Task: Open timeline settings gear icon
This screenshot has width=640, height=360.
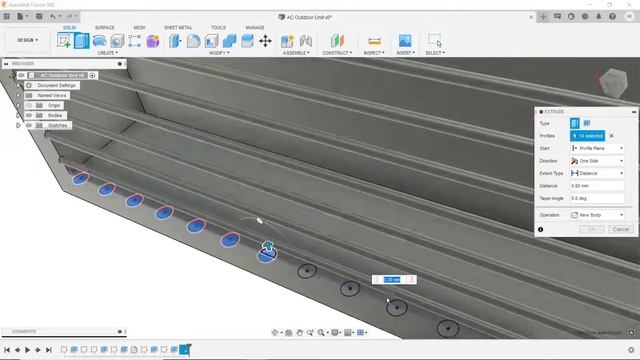Action: [x=631, y=350]
